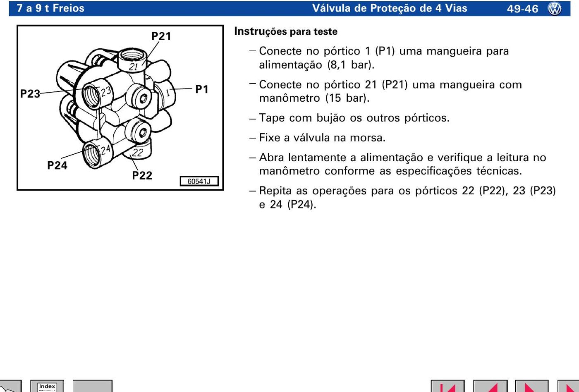
Task: Click the 'Válvula de Proteção de 4 Vias' title
Action: coord(390,8)
